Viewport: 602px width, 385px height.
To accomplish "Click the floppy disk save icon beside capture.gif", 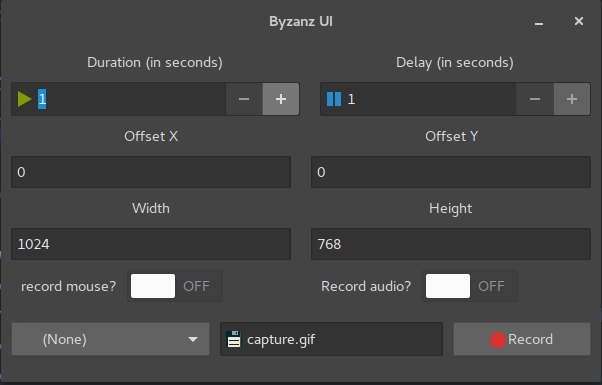I will pyautogui.click(x=234, y=339).
